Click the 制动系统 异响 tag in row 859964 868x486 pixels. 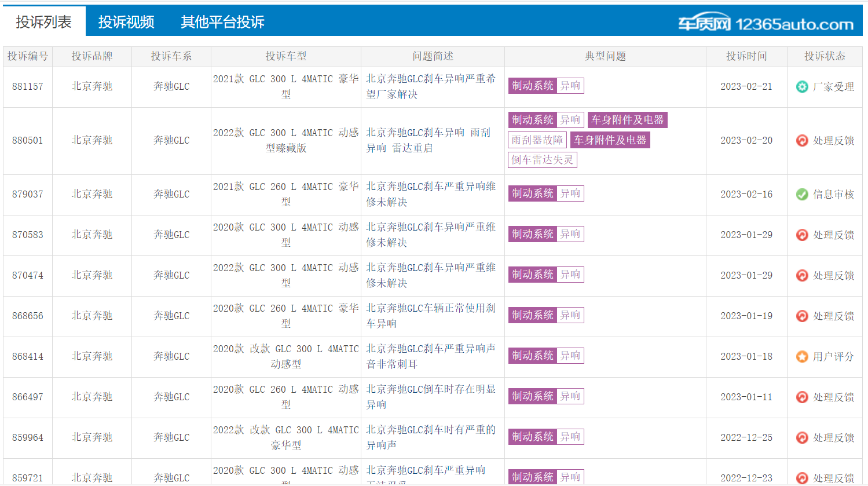click(546, 437)
